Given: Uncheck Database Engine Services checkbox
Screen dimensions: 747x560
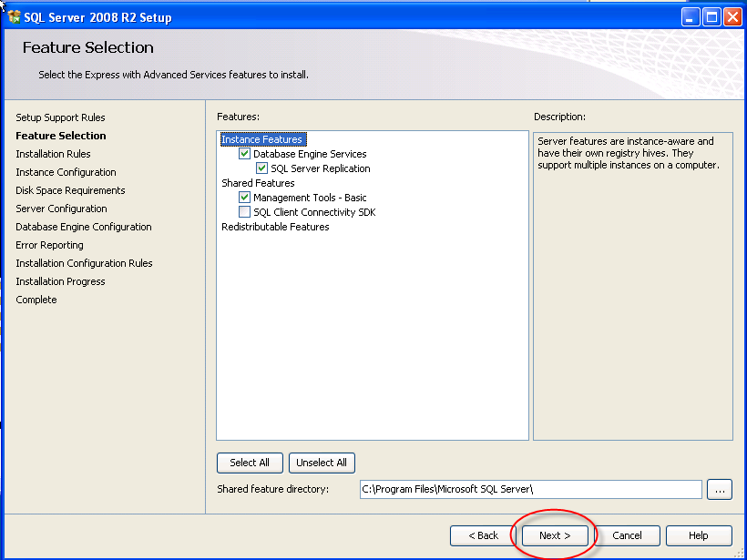Looking at the screenshot, I should 244,153.
